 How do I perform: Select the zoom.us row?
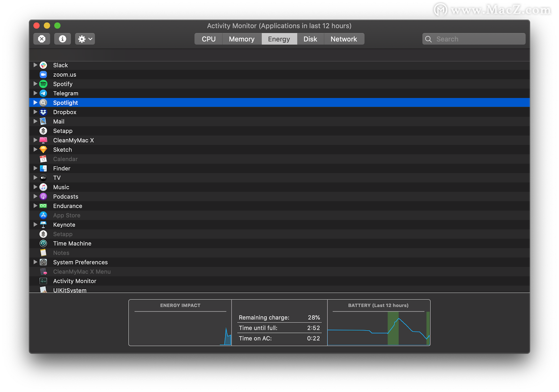279,75
